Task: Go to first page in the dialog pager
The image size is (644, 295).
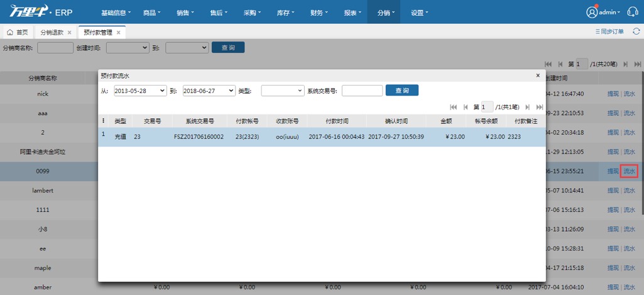Action: click(454, 107)
